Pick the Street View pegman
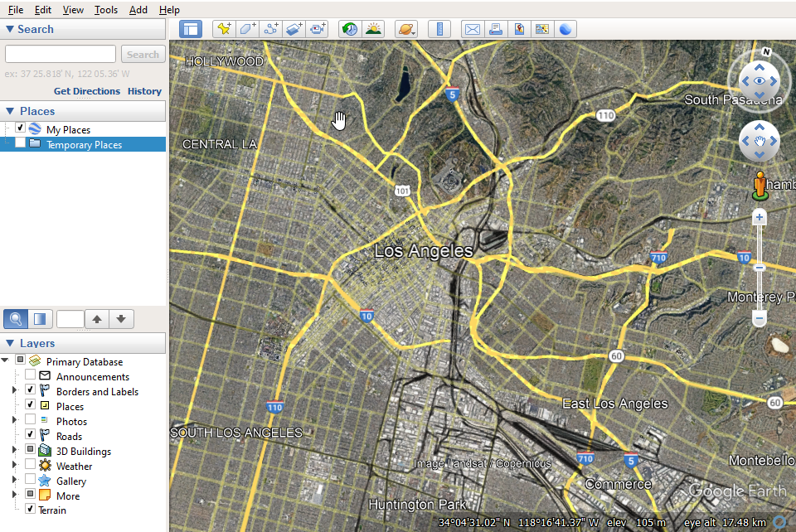 (760, 186)
